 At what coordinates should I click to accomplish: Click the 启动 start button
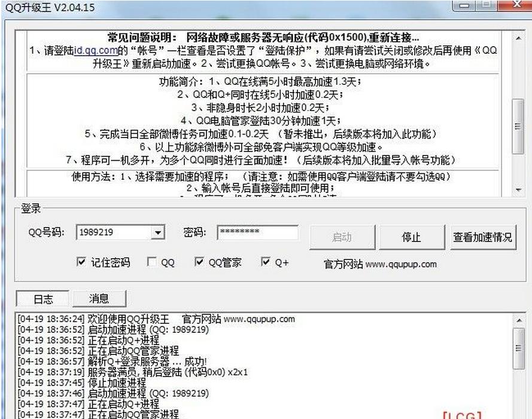point(342,237)
